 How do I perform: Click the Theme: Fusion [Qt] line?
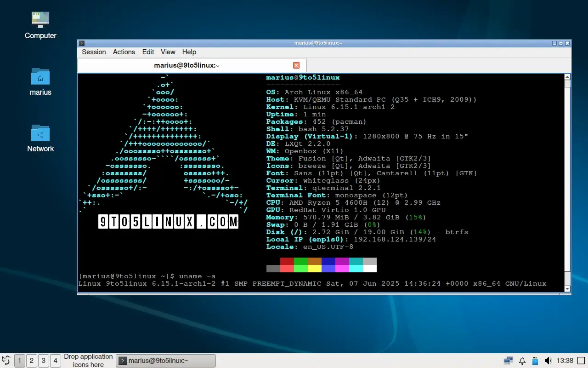pos(349,159)
